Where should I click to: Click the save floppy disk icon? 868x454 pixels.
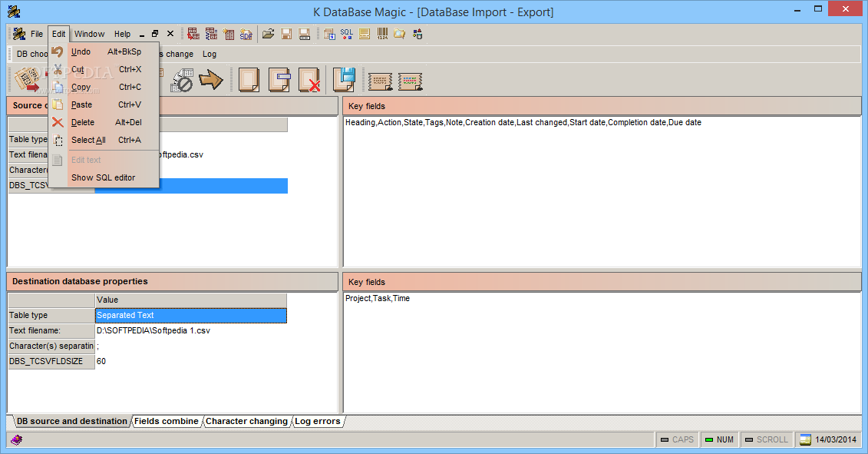[x=286, y=34]
